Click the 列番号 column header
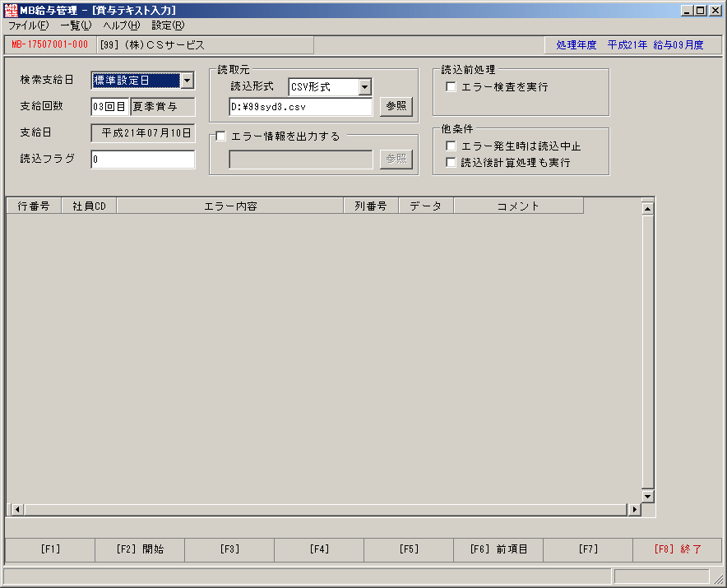This screenshot has width=727, height=588. [371, 206]
